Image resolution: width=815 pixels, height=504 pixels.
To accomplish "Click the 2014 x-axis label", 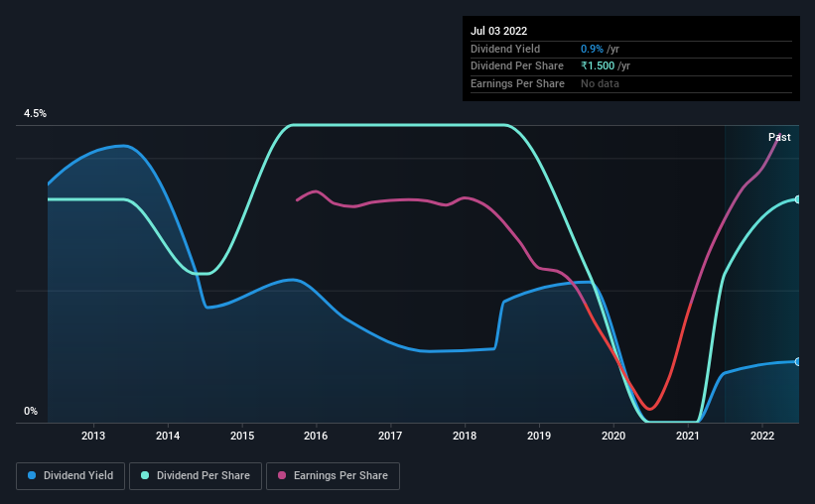I will (168, 436).
